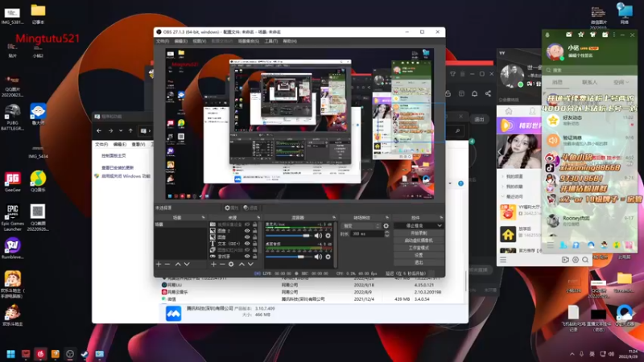644x362 pixels.
Task: Move the scene down in OBS scenes panel
Action: 187,265
